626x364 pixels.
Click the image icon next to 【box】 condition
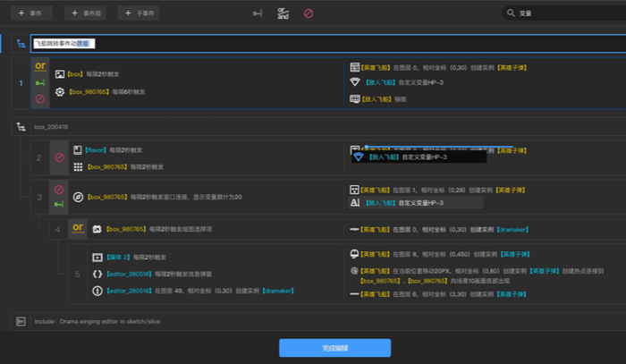(x=60, y=74)
